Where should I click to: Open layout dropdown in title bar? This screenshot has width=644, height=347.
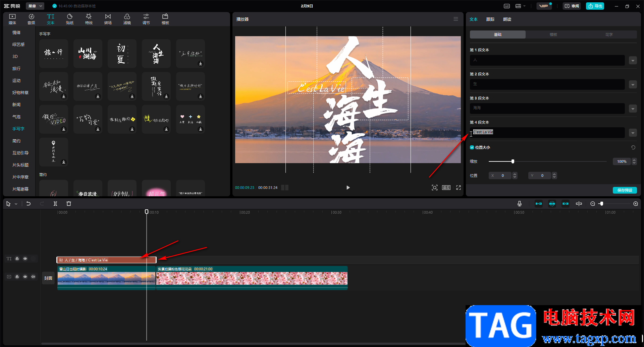[x=521, y=6]
